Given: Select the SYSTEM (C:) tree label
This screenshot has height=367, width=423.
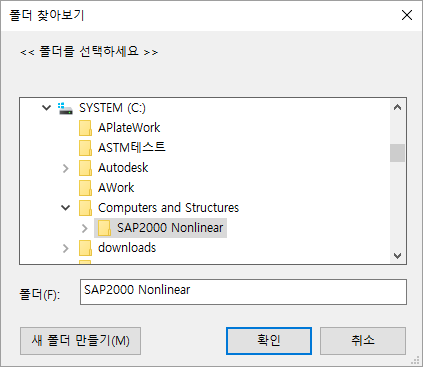Looking at the screenshot, I should coord(112,108).
